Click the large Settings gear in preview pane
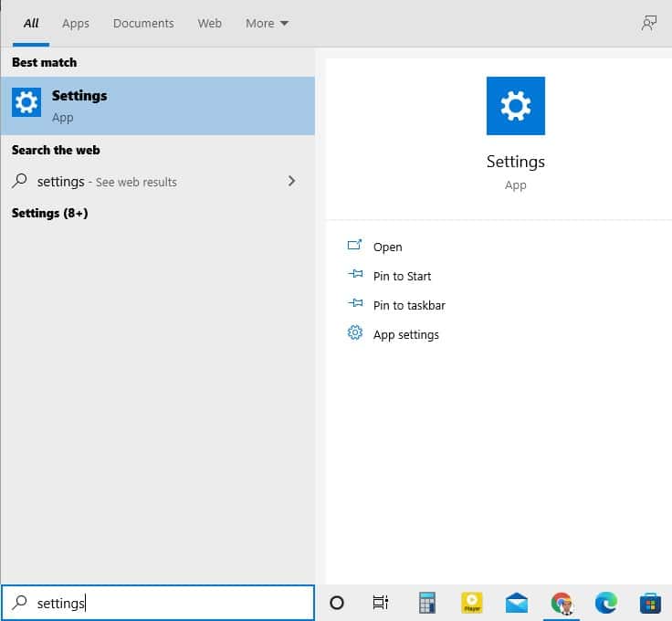The width and height of the screenshot is (672, 621). tap(516, 106)
